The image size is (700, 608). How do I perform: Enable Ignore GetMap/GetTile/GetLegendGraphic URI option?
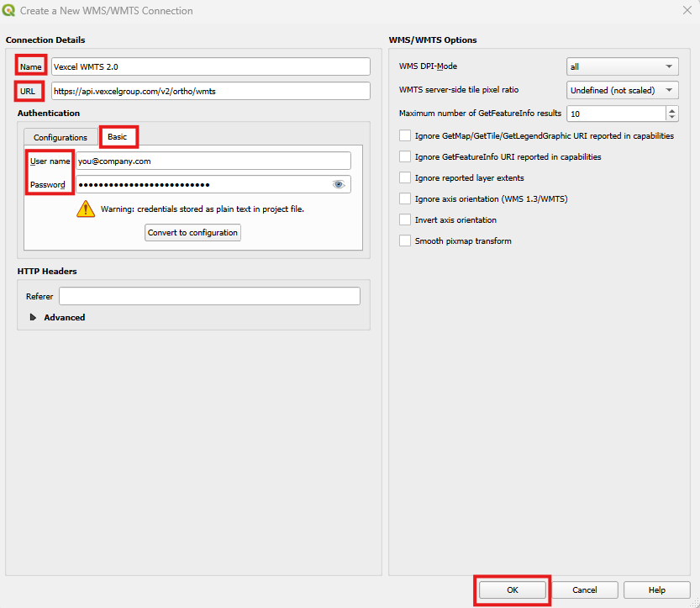(x=405, y=135)
